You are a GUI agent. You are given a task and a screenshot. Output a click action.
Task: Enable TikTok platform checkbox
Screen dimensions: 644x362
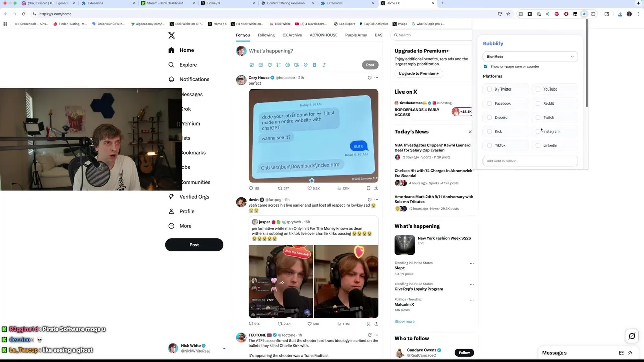pos(489,145)
